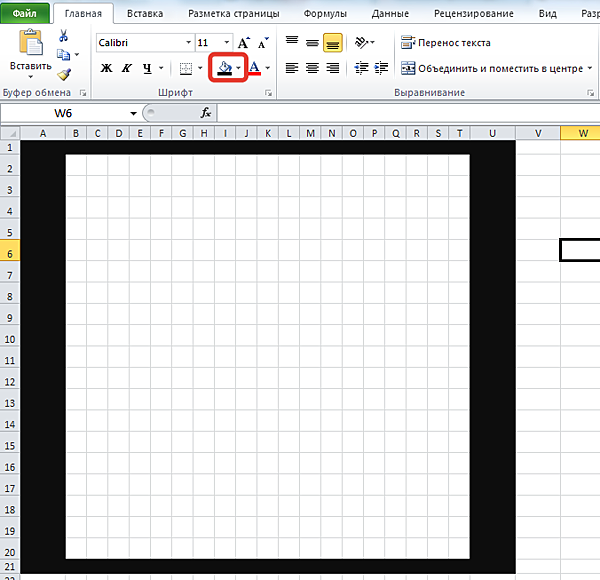Select column W header

(x=582, y=133)
